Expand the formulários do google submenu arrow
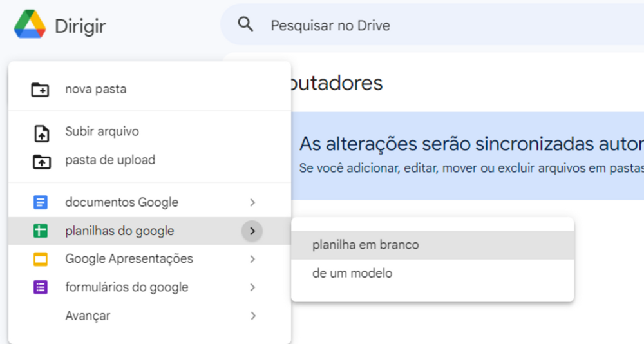 click(252, 287)
